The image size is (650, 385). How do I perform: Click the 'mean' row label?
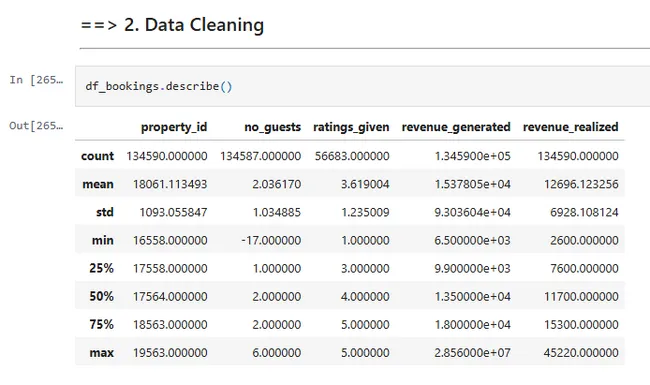pyautogui.click(x=98, y=184)
